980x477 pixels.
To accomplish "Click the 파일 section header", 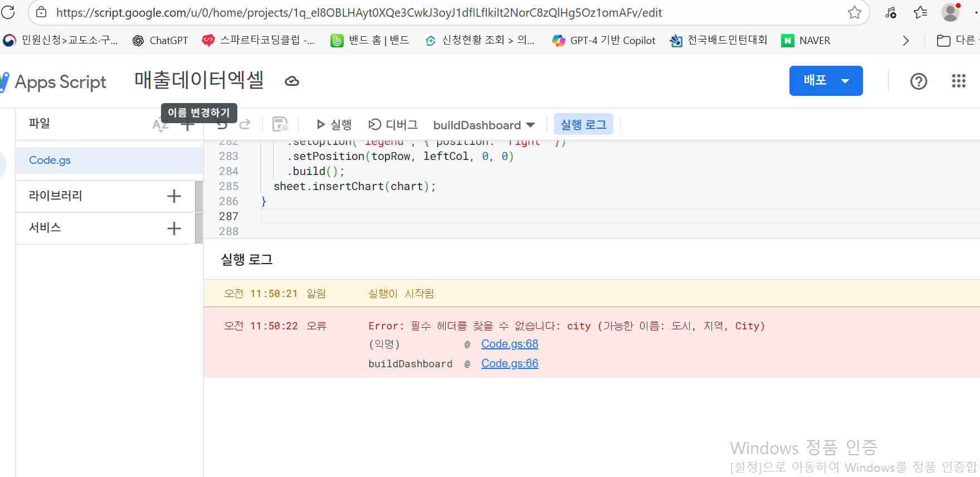I will click(39, 123).
